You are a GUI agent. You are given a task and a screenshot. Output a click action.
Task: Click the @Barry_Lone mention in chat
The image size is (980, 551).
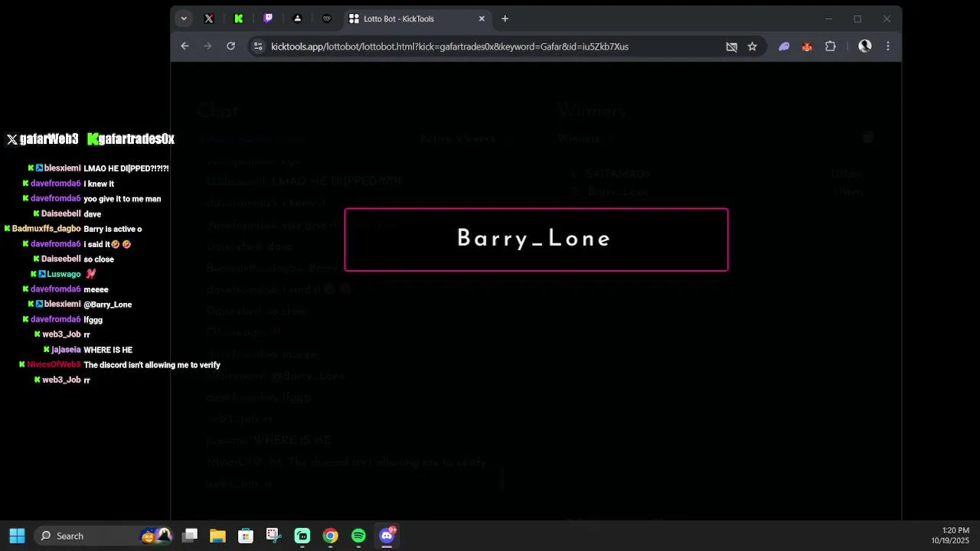tap(108, 305)
